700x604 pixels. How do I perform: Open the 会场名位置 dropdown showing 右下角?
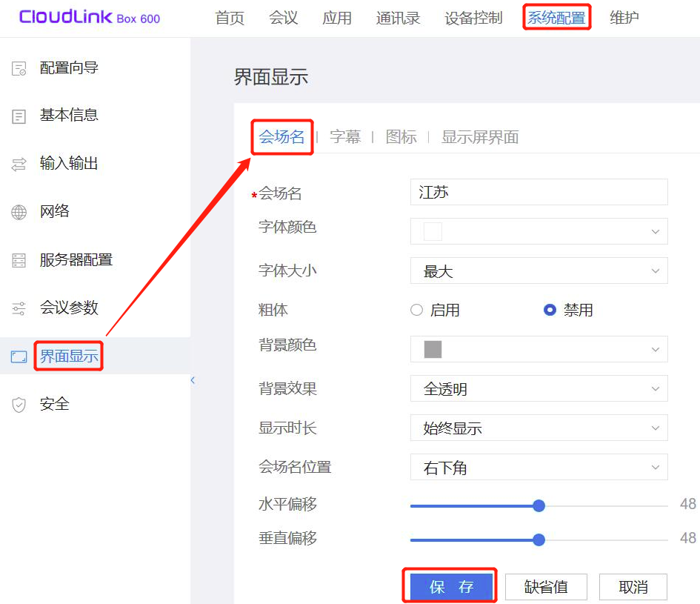(539, 467)
